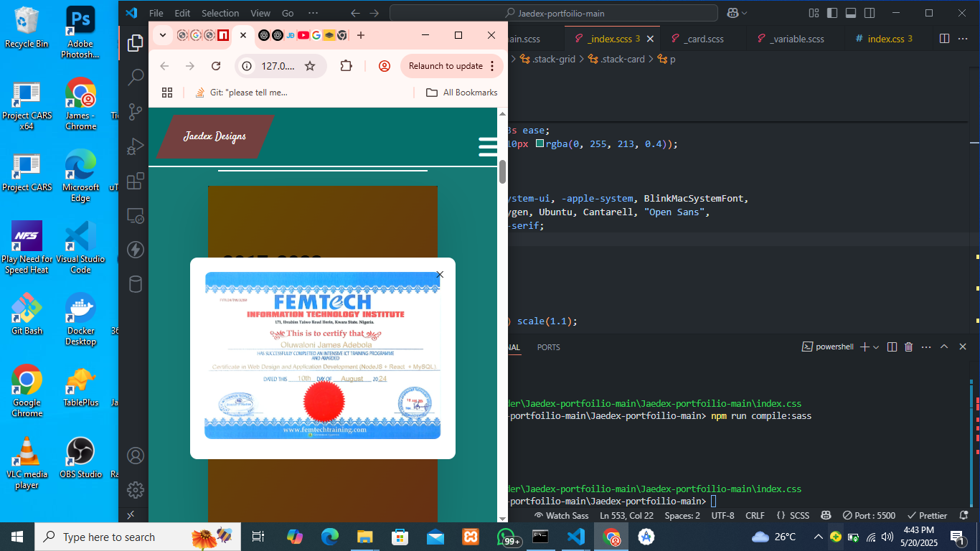The image size is (980, 551).
Task: Change the SCSS language mode in the status bar
Action: point(800,515)
